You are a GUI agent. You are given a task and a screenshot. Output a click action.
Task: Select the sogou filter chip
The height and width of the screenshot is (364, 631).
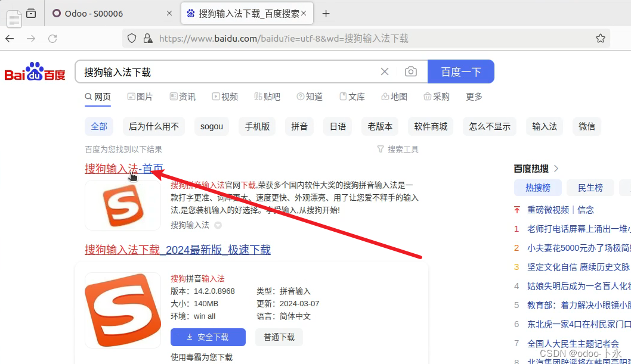[x=212, y=126]
